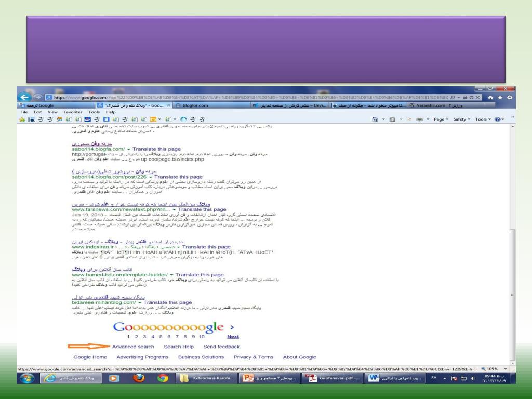Image resolution: width=532 pixels, height=399 pixels.
Task: Switch to the Word document taskbar item
Action: [395, 378]
